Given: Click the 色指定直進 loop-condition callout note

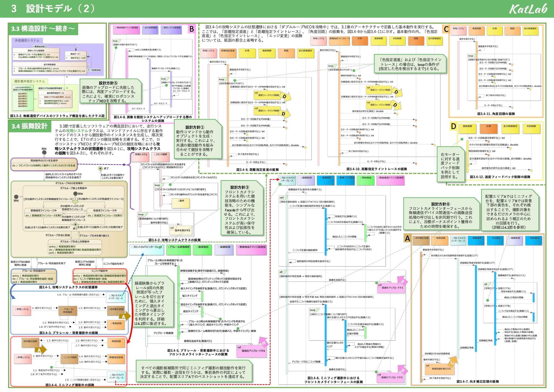Looking at the screenshot, I should pos(410,64).
